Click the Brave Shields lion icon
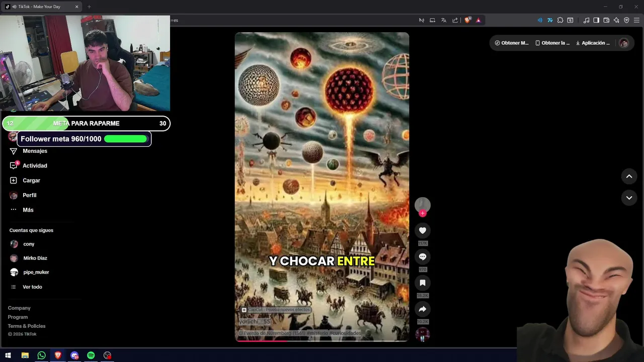The height and width of the screenshot is (362, 644). (467, 20)
